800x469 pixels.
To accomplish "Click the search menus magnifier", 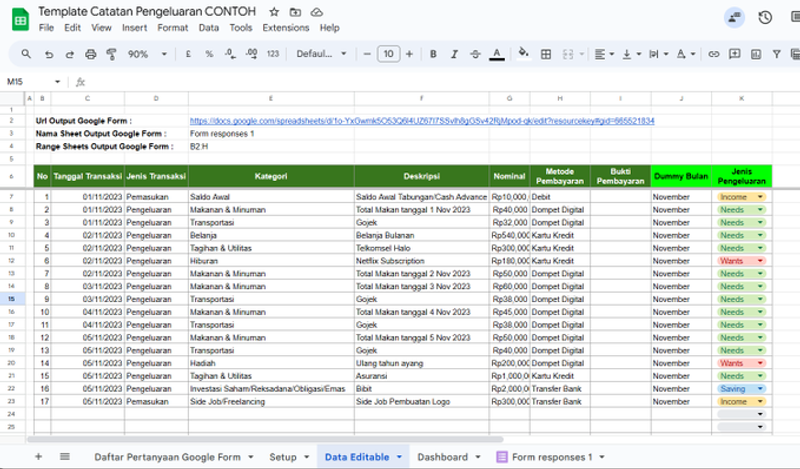I will (x=26, y=54).
